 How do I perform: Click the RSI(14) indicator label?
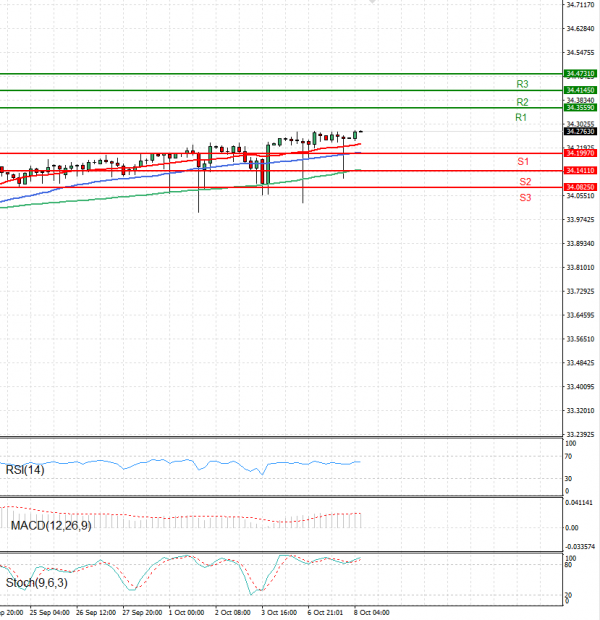(25, 470)
